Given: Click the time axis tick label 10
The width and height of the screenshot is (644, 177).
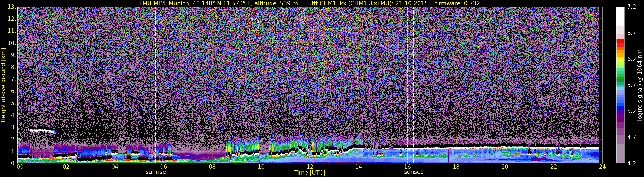Looking at the screenshot, I should click(x=261, y=167).
